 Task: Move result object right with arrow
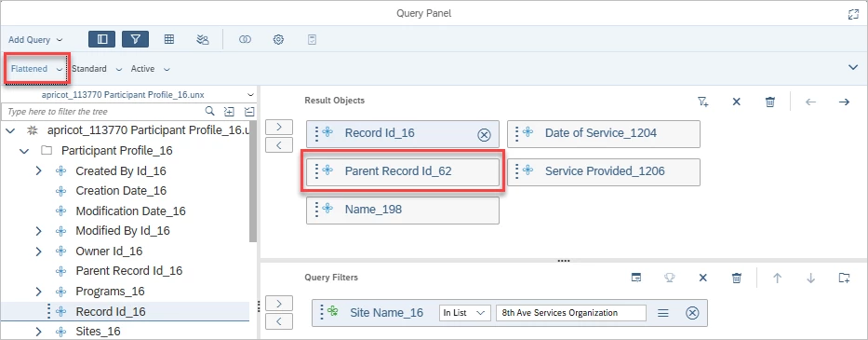coord(844,102)
